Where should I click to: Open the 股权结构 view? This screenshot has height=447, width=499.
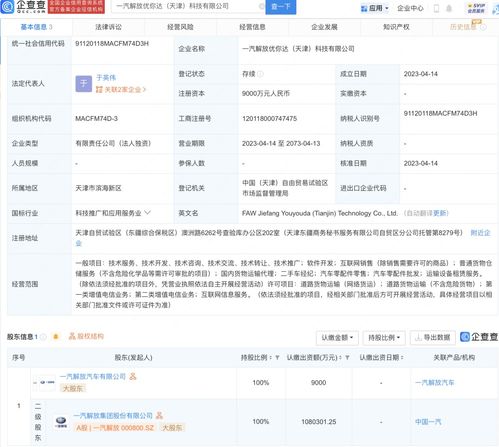[x=86, y=336]
